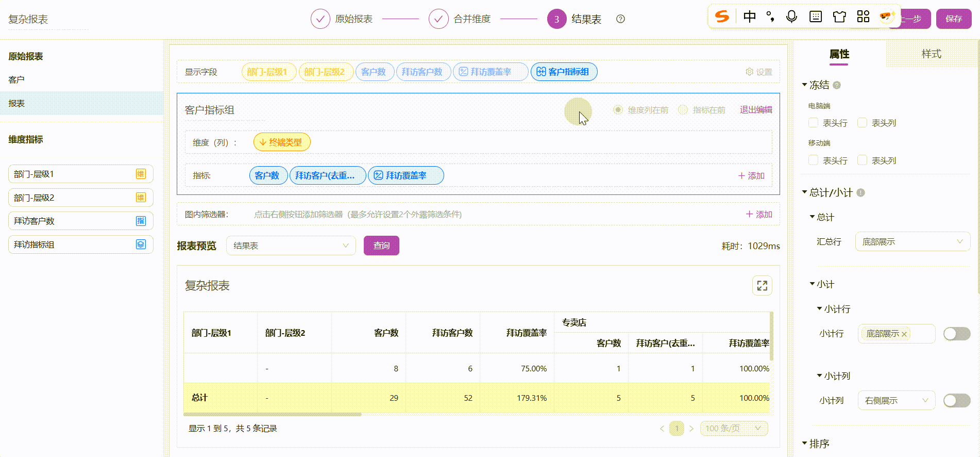The width and height of the screenshot is (980, 457).
Task: Click help icon next to 冻结
Action: pos(837,85)
